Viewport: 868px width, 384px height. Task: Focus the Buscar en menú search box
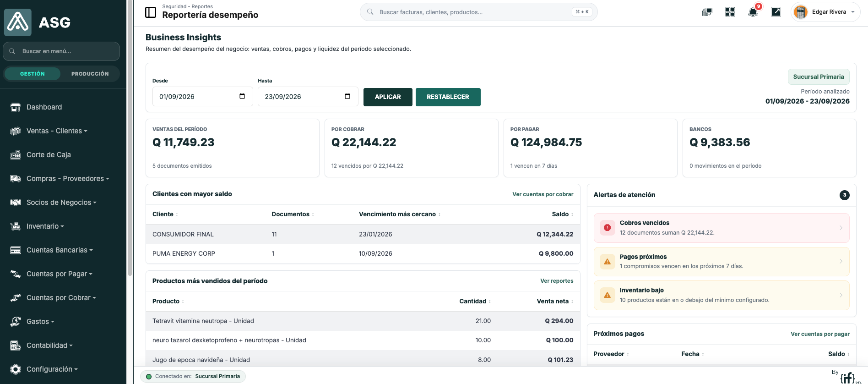coord(61,51)
